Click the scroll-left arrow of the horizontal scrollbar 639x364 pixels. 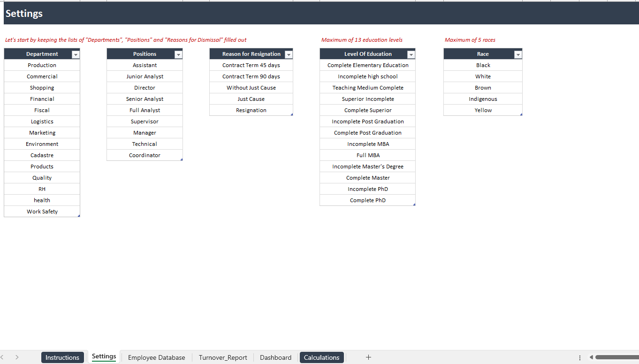(592, 357)
